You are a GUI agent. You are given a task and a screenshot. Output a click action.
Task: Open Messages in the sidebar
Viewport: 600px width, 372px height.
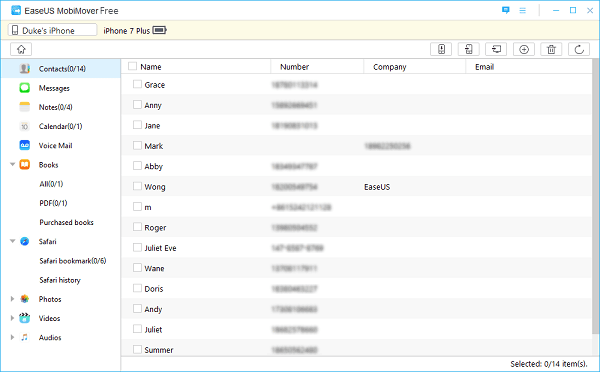(x=54, y=88)
